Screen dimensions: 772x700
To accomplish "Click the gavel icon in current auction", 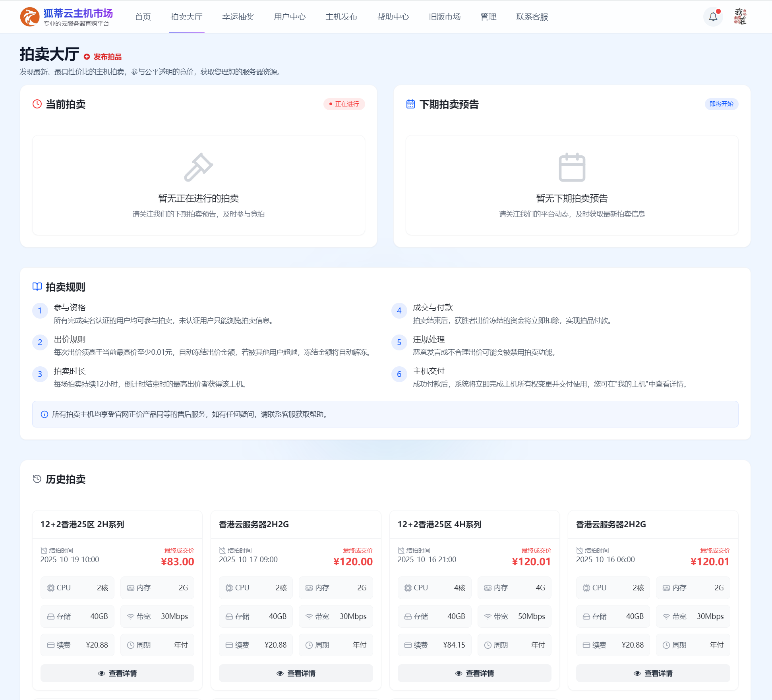I will (198, 167).
